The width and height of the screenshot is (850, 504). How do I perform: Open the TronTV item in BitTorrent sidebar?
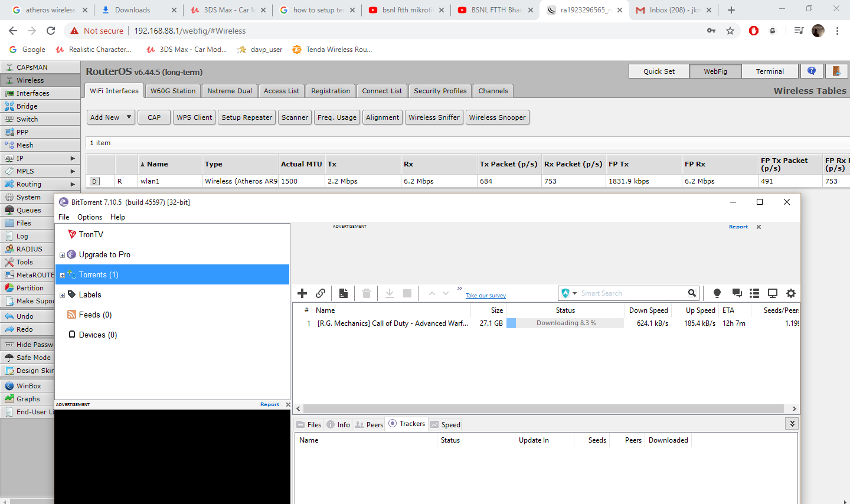tap(91, 234)
